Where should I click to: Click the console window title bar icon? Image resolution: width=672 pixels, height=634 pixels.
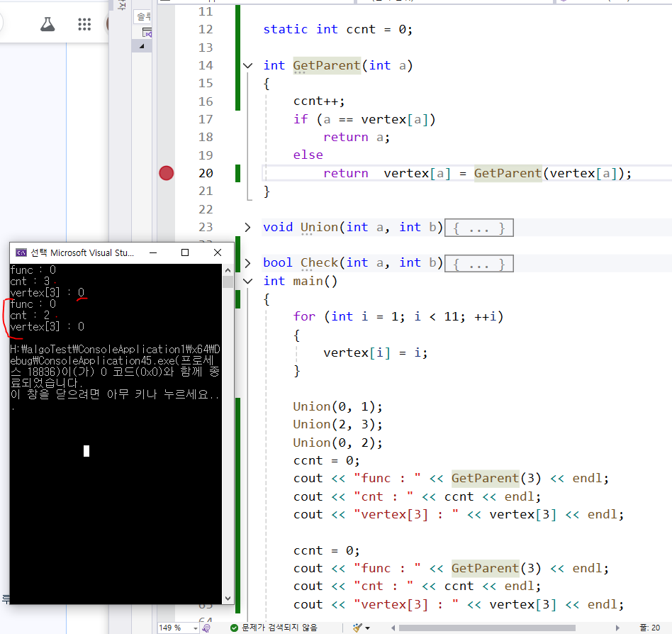point(21,253)
